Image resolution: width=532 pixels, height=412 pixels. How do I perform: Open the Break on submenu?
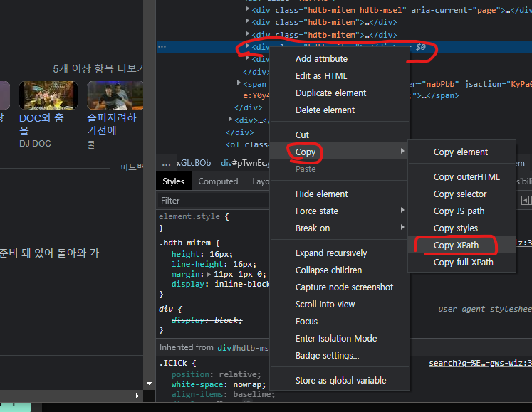pos(340,228)
